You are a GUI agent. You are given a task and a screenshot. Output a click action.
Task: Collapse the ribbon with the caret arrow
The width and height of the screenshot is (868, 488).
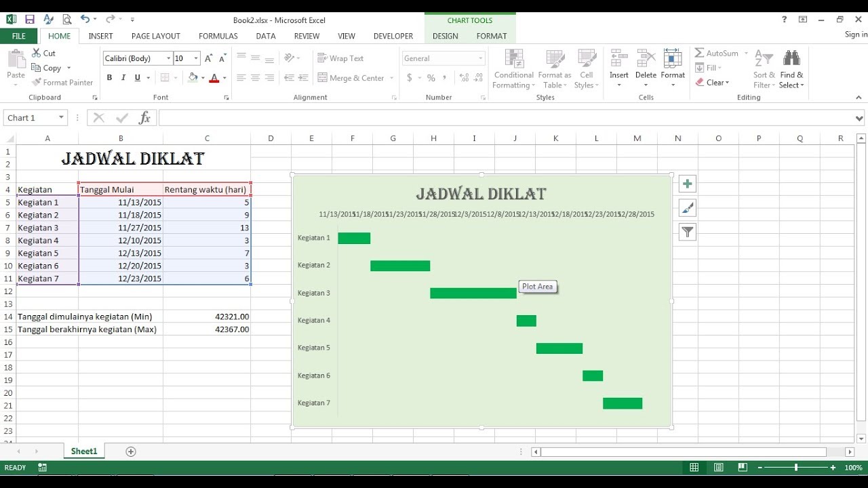click(x=860, y=98)
